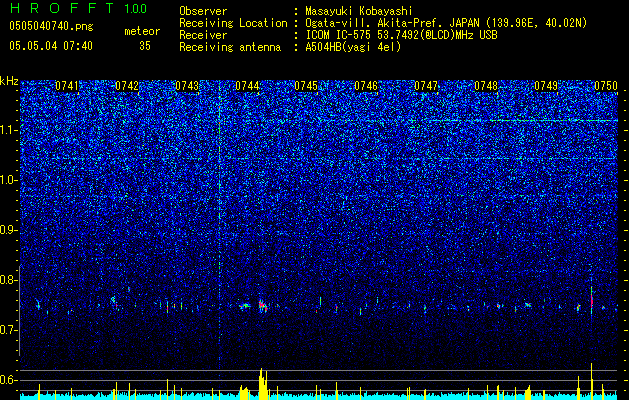Click the 0746 time marker
The height and width of the screenshot is (400, 629).
(x=366, y=86)
